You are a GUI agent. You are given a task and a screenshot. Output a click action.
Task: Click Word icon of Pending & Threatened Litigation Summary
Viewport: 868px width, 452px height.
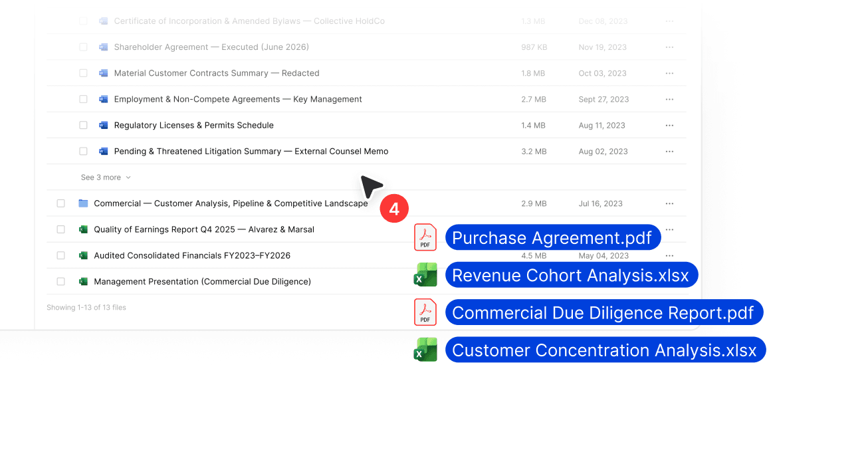click(103, 152)
